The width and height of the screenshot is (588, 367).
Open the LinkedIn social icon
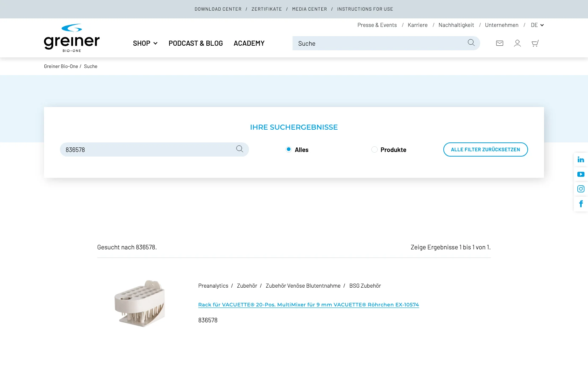581,160
